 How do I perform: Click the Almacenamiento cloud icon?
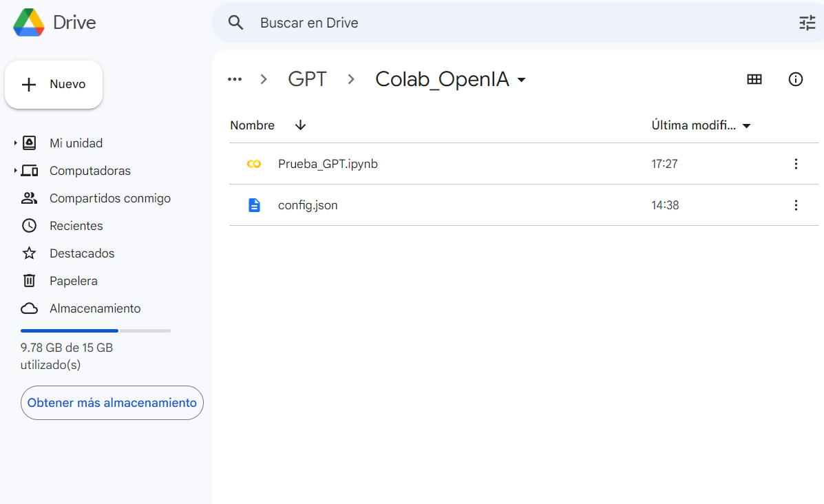click(x=29, y=308)
